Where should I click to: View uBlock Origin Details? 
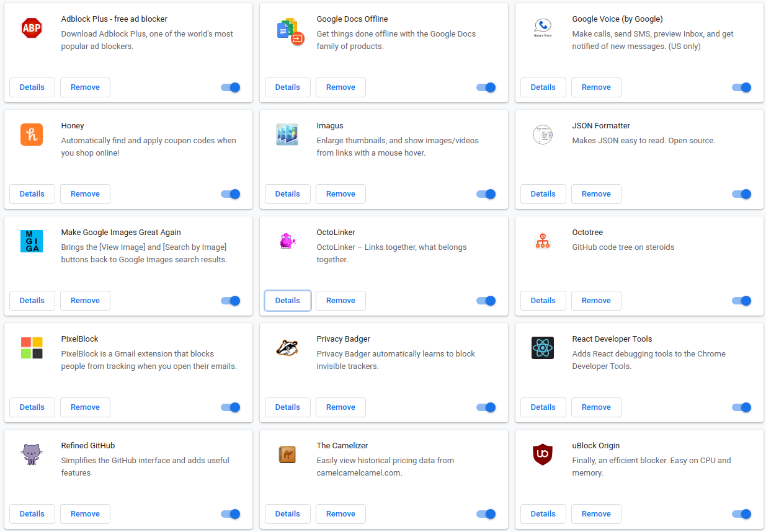pos(543,514)
